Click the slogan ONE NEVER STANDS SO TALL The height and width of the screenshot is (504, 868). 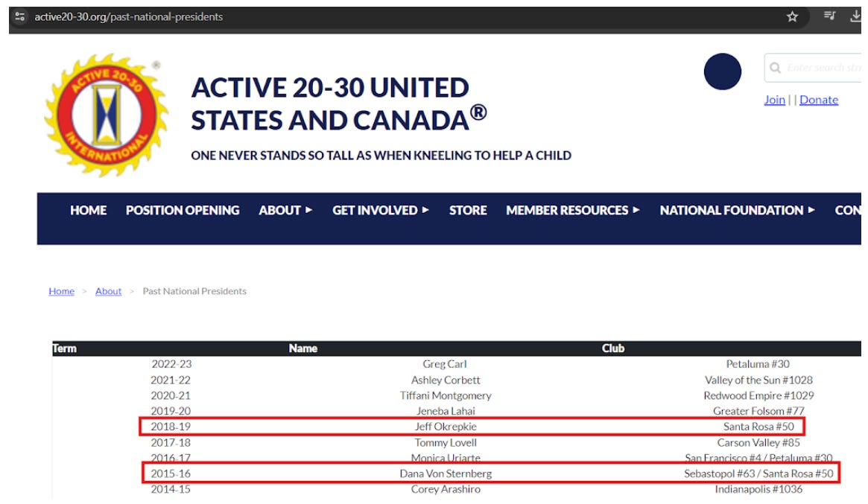[381, 156]
